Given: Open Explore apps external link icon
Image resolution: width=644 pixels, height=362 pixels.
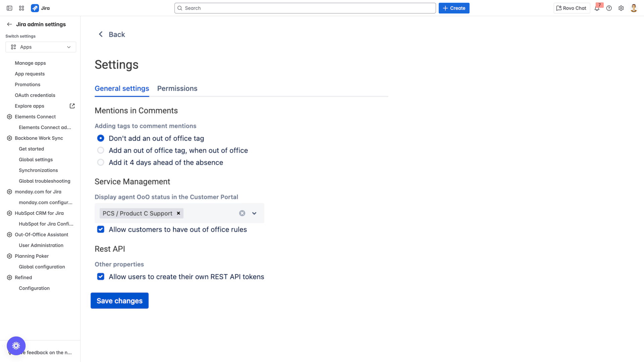Looking at the screenshot, I should click(x=72, y=106).
